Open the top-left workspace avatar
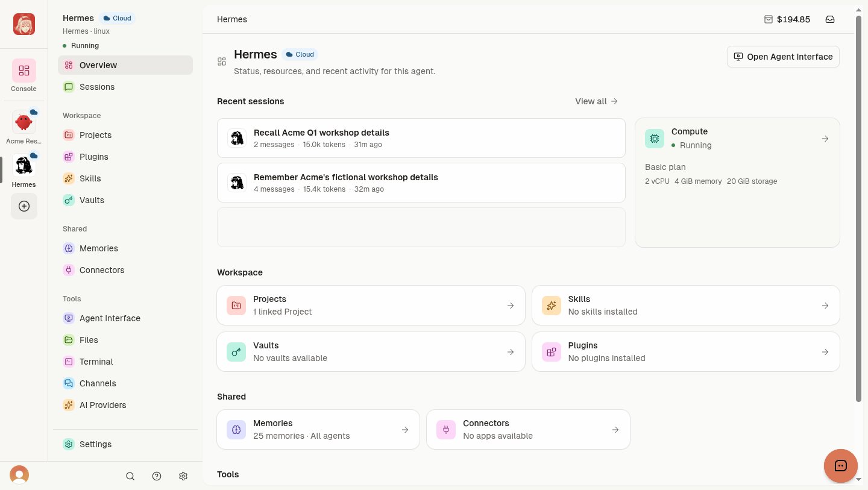Screen dimensions: 868x490 click(x=24, y=24)
